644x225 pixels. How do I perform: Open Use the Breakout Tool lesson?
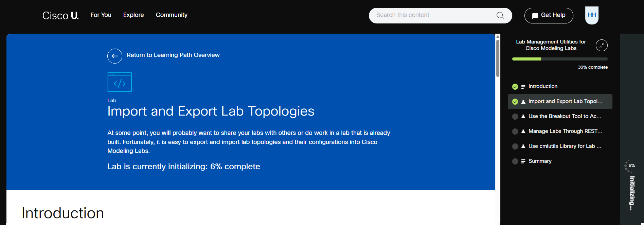(560, 117)
